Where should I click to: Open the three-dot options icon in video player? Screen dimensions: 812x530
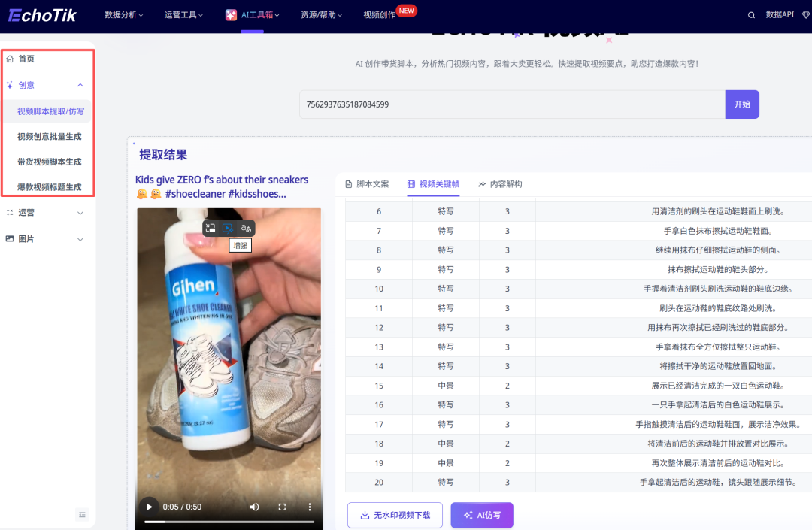click(x=310, y=507)
